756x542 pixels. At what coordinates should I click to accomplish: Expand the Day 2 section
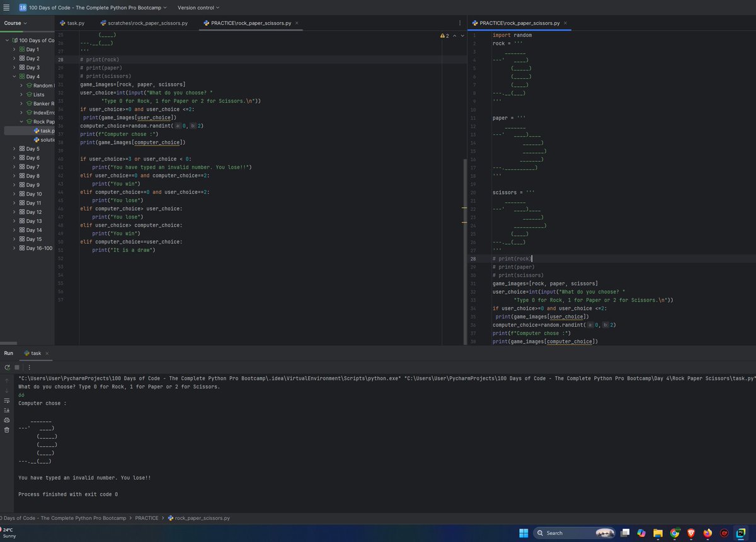pyautogui.click(x=14, y=59)
